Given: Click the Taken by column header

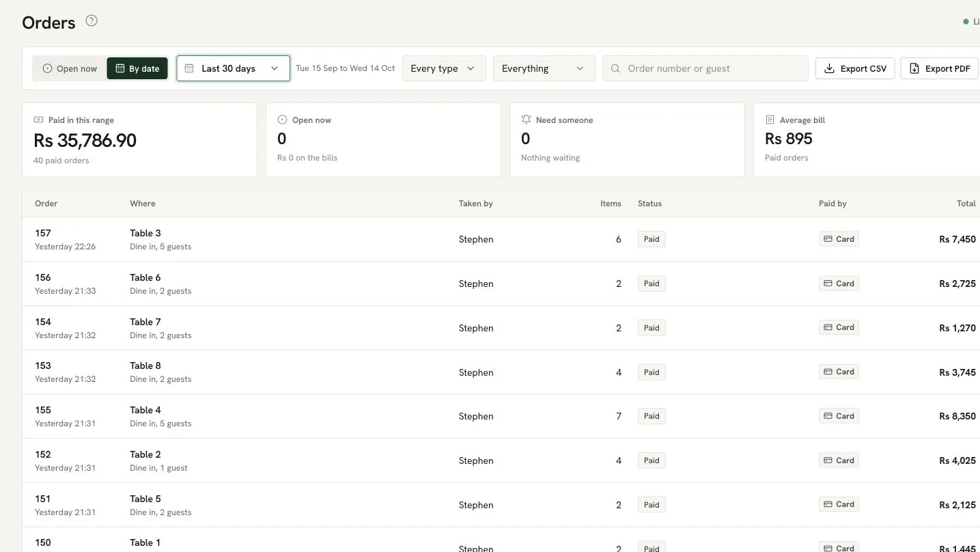Looking at the screenshot, I should click(x=476, y=204).
